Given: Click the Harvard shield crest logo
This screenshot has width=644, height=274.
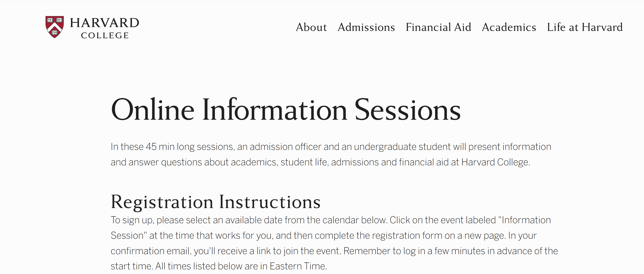Looking at the screenshot, I should [55, 27].
